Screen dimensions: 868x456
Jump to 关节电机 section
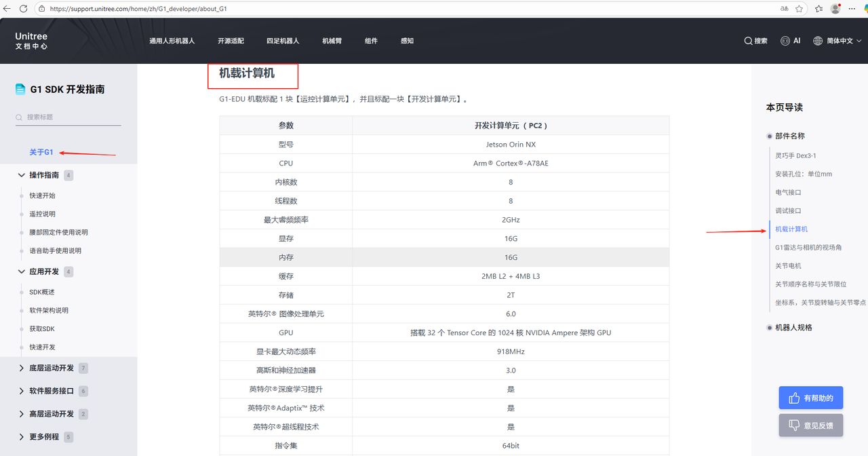[x=788, y=265]
